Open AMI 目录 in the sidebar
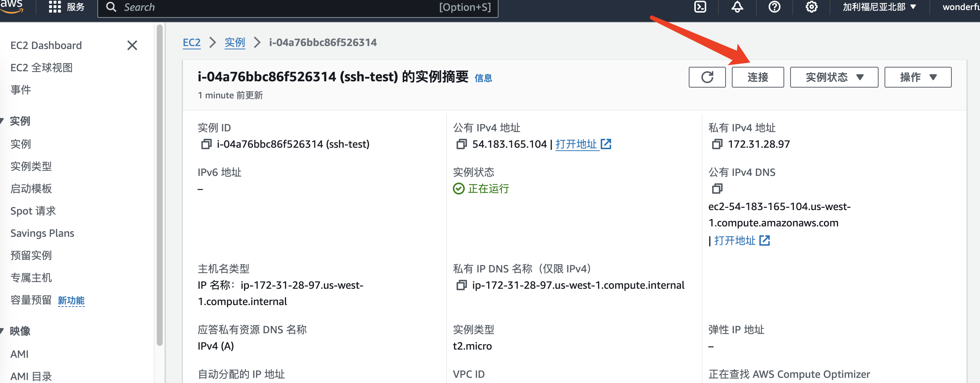This screenshot has height=383, width=980. (31, 376)
